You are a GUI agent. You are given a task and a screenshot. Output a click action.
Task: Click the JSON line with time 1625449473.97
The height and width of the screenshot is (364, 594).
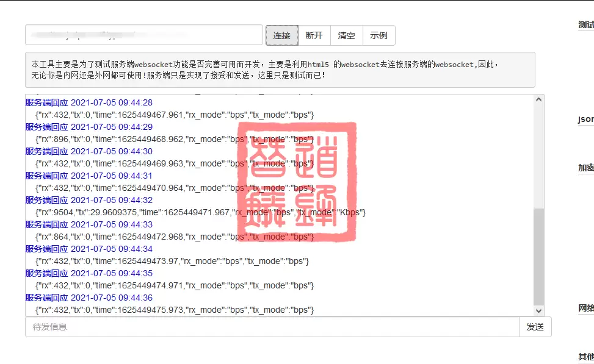coord(172,262)
